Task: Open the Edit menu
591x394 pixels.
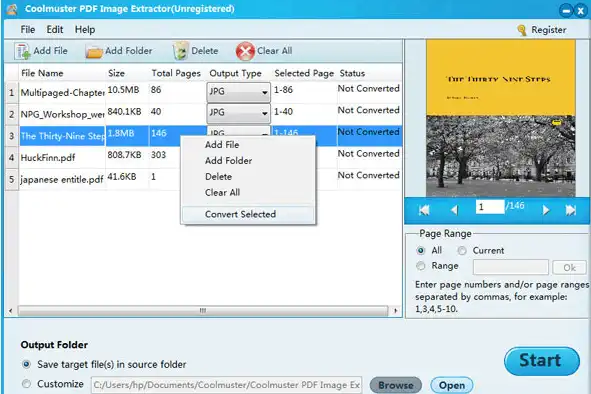Action: pos(55,30)
